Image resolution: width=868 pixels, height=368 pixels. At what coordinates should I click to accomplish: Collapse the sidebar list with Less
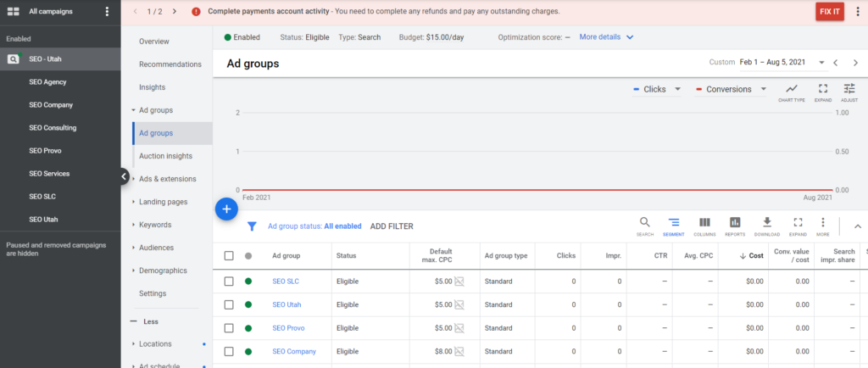click(144, 321)
